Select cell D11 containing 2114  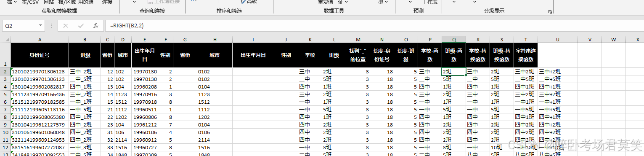tap(123, 140)
